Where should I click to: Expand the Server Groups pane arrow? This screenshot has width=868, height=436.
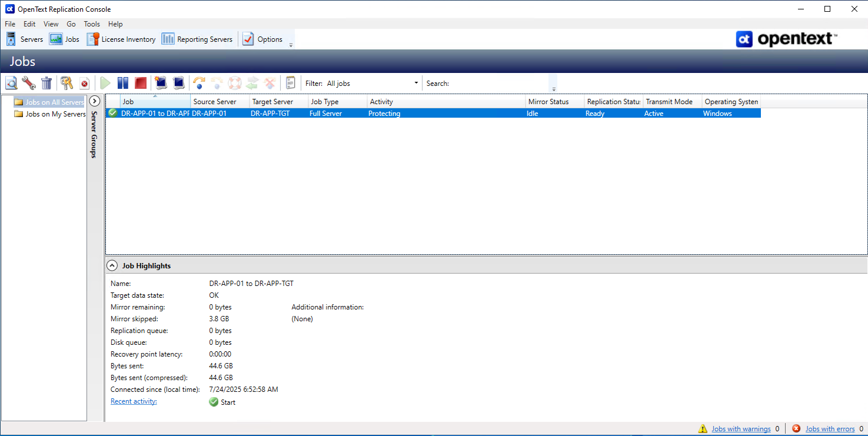click(x=95, y=101)
